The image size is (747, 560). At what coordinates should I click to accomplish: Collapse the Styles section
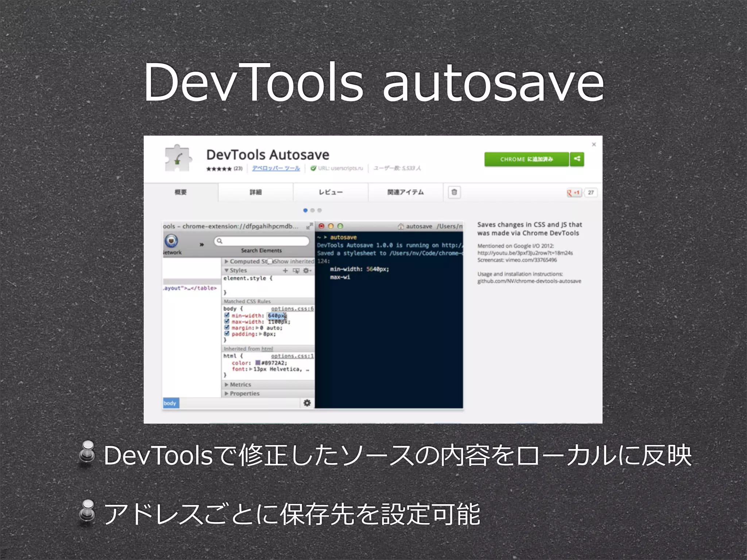pyautogui.click(x=227, y=270)
